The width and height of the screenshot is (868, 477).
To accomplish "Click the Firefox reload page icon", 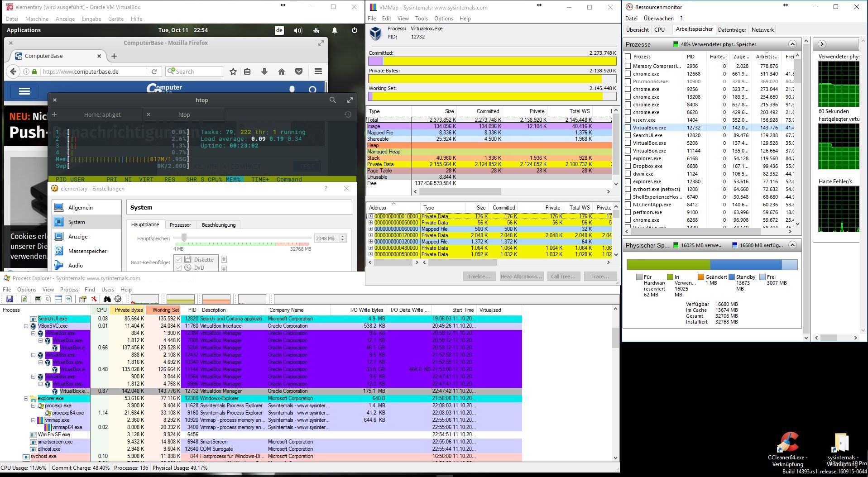I will [x=154, y=72].
